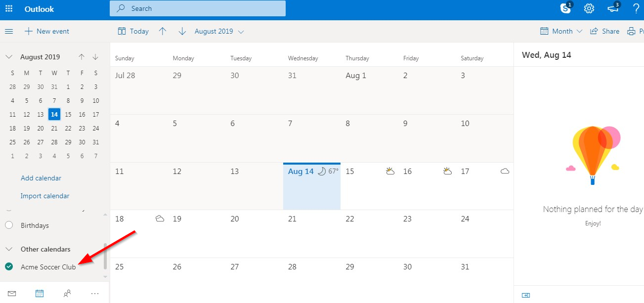Screen dimensions: 644x303
Task: Print the calendar
Action: 636,31
